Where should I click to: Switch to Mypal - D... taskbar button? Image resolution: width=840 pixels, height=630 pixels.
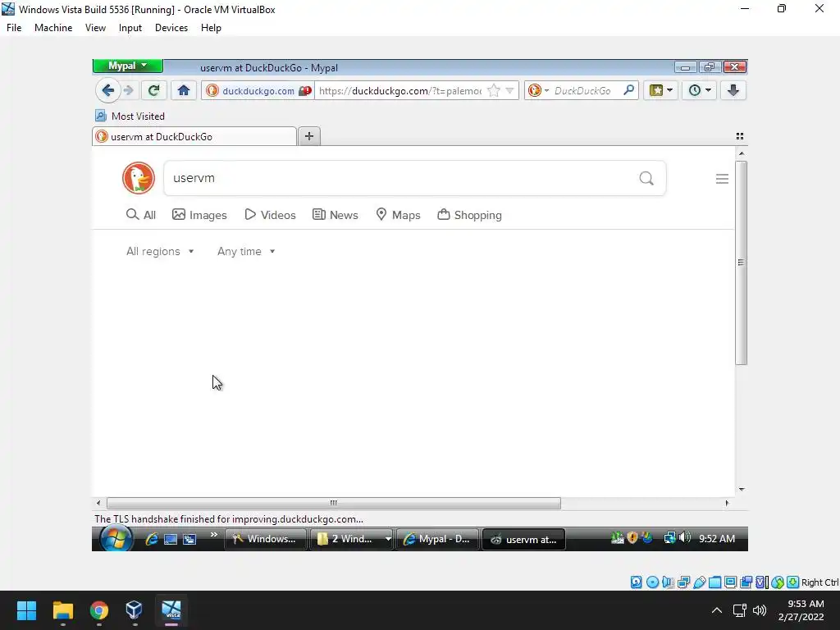click(x=437, y=539)
